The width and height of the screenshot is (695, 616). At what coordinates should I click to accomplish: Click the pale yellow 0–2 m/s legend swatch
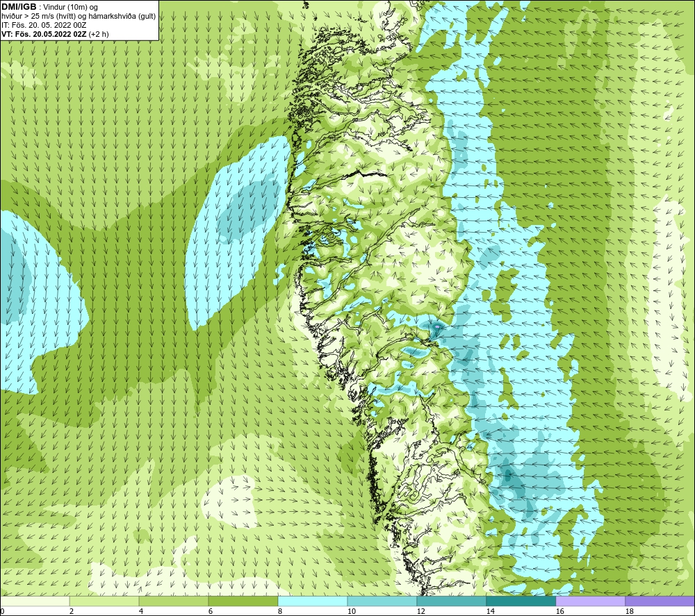pyautogui.click(x=35, y=601)
